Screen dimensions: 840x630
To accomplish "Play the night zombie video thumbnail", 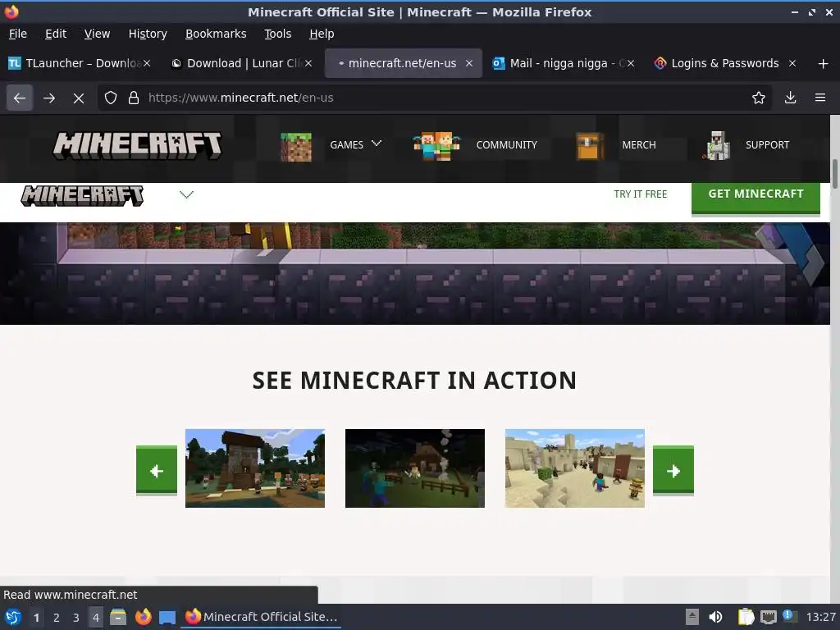I will [x=414, y=468].
